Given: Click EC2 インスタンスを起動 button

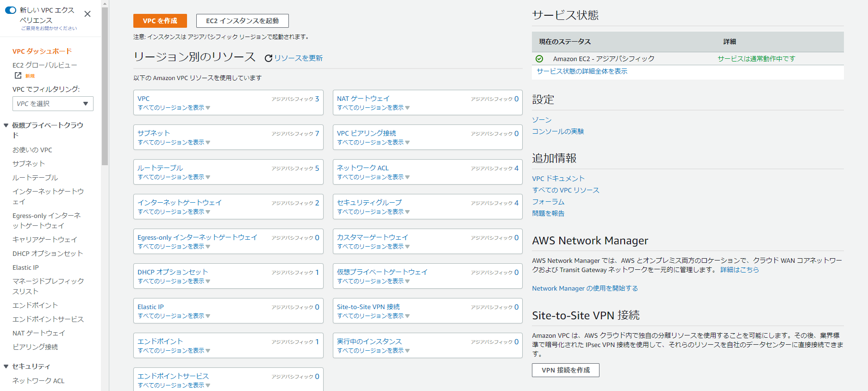Looking at the screenshot, I should click(x=243, y=21).
